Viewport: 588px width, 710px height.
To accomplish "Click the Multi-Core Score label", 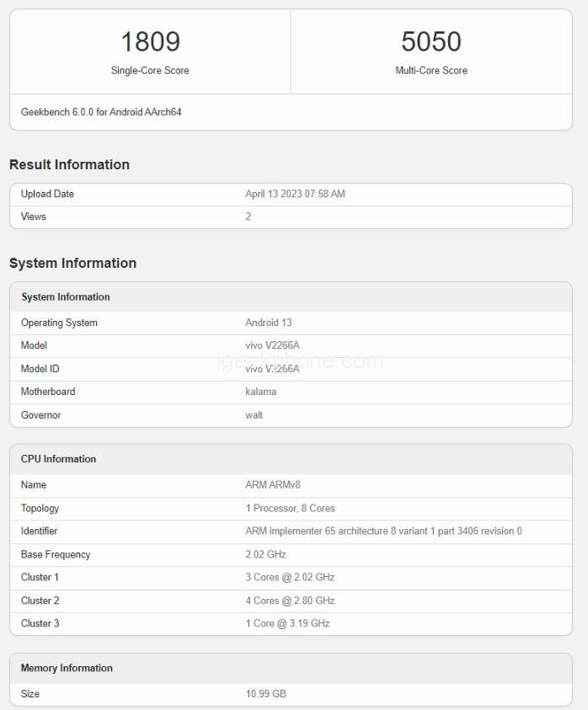I will pyautogui.click(x=431, y=71).
